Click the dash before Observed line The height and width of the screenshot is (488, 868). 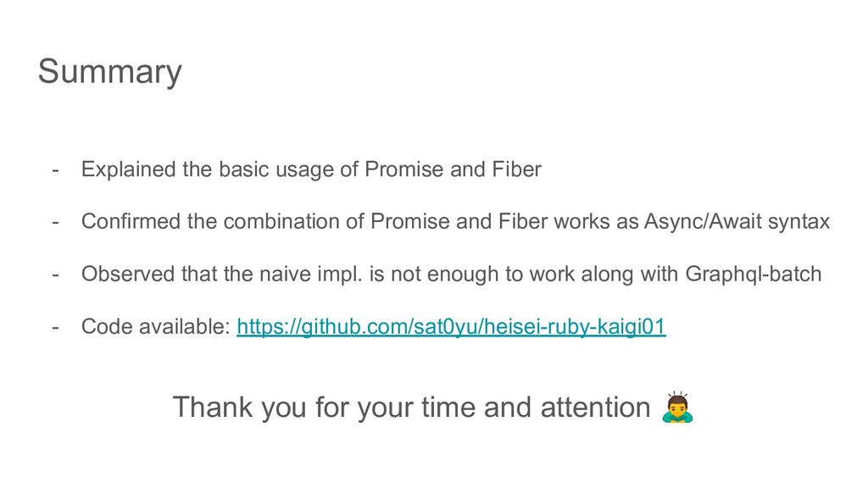pyautogui.click(x=55, y=274)
